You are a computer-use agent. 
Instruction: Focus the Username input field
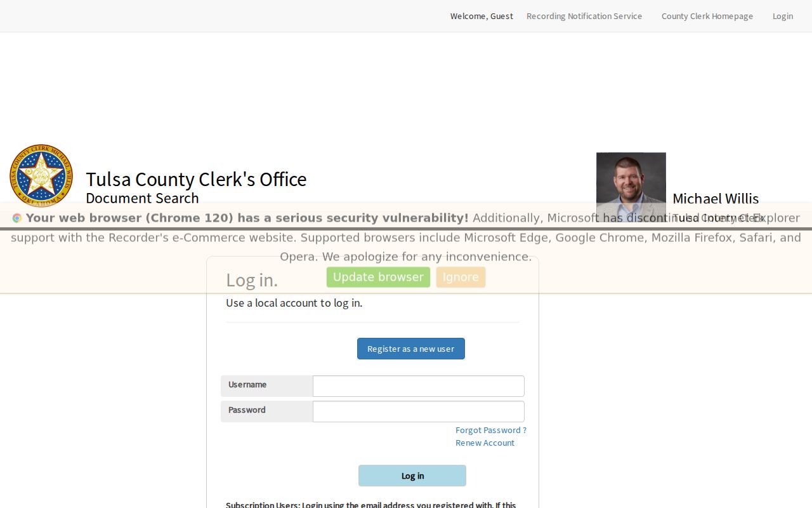(419, 386)
